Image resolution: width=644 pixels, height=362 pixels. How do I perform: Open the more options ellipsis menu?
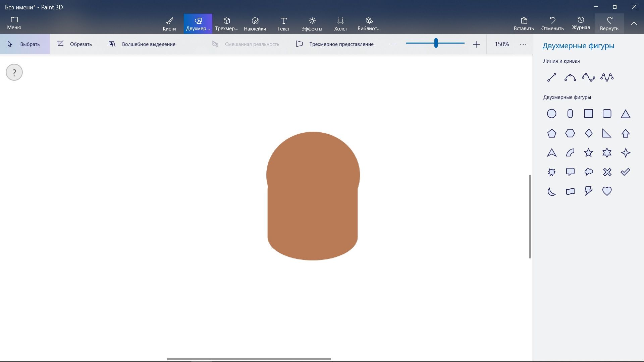tap(523, 44)
